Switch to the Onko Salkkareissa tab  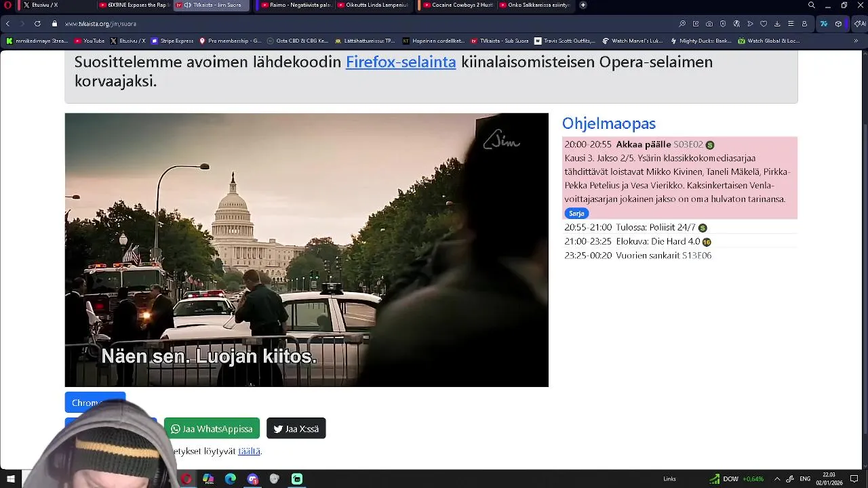[x=534, y=5]
